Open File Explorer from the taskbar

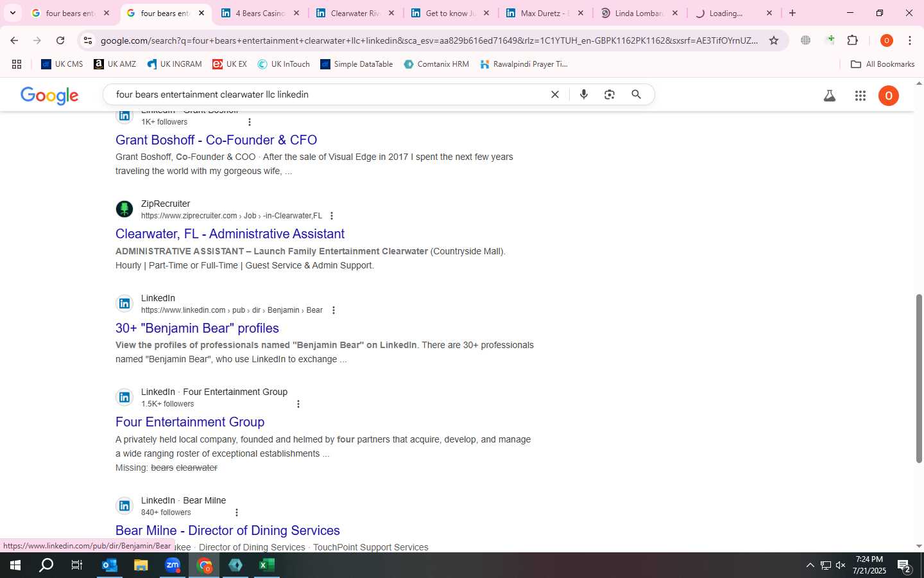pos(141,565)
